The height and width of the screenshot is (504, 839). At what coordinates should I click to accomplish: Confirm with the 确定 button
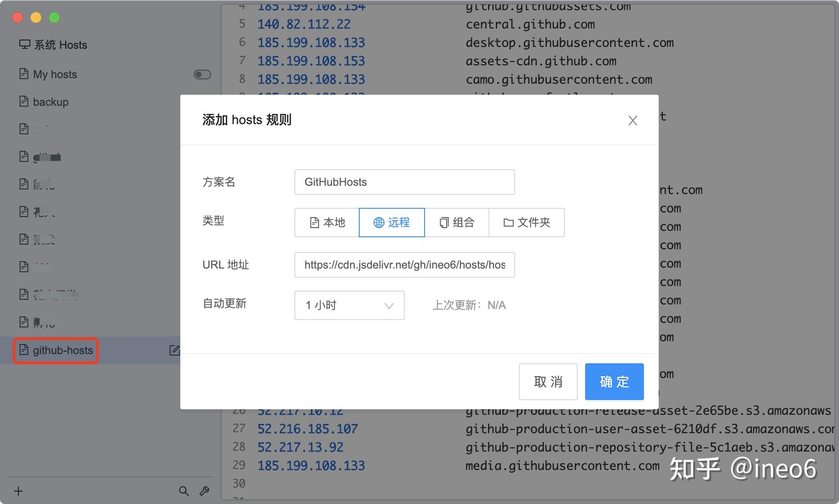tap(614, 381)
